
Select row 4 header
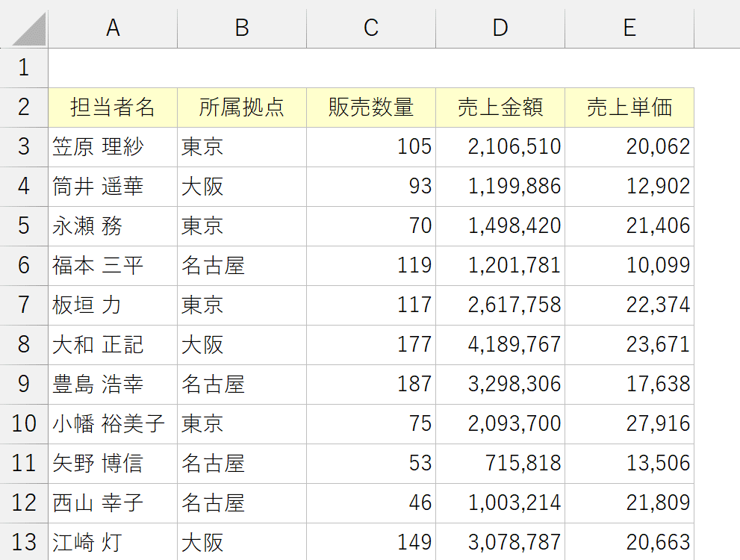tap(24, 187)
